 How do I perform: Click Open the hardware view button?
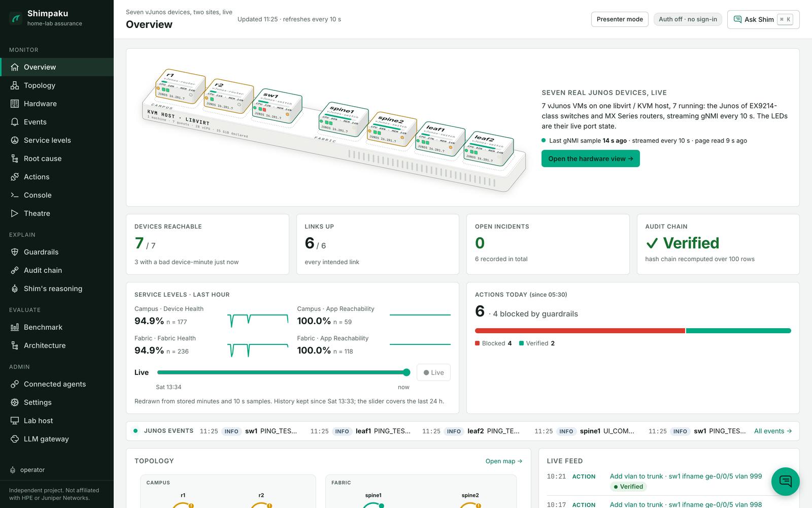590,158
